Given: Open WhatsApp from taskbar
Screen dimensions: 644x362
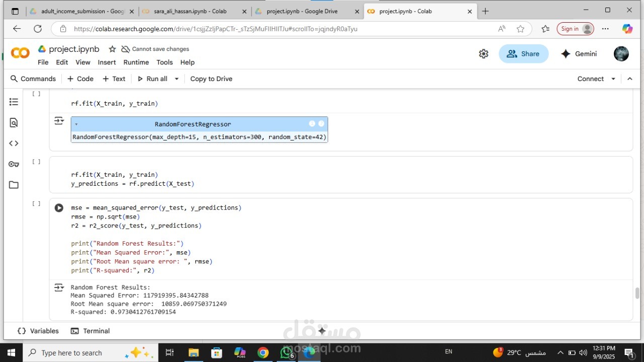Looking at the screenshot, I should pyautogui.click(x=287, y=352).
